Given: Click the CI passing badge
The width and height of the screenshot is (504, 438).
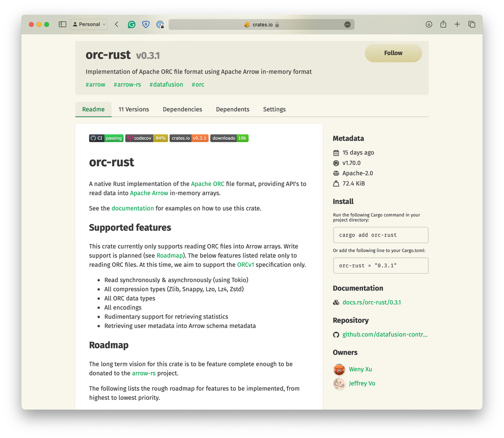Looking at the screenshot, I should [106, 138].
